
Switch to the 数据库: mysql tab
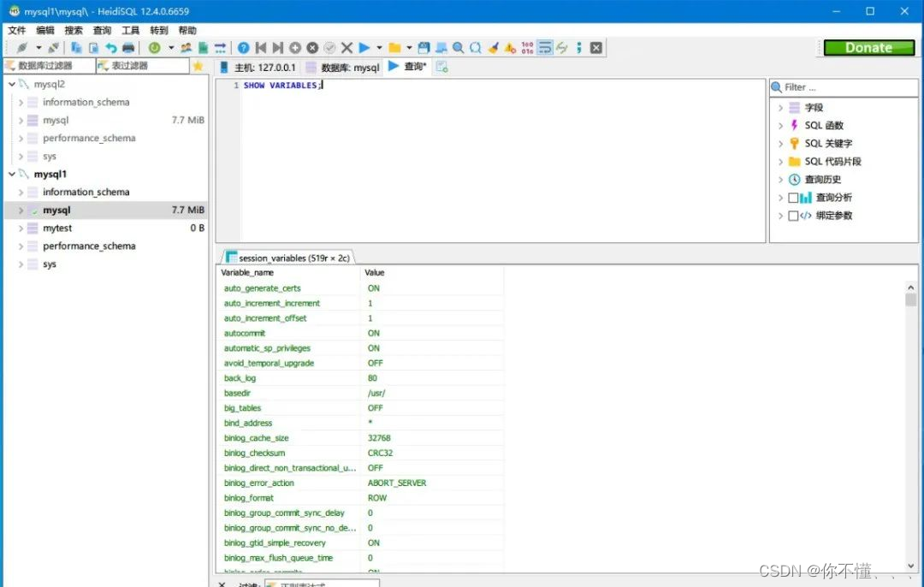[343, 68]
